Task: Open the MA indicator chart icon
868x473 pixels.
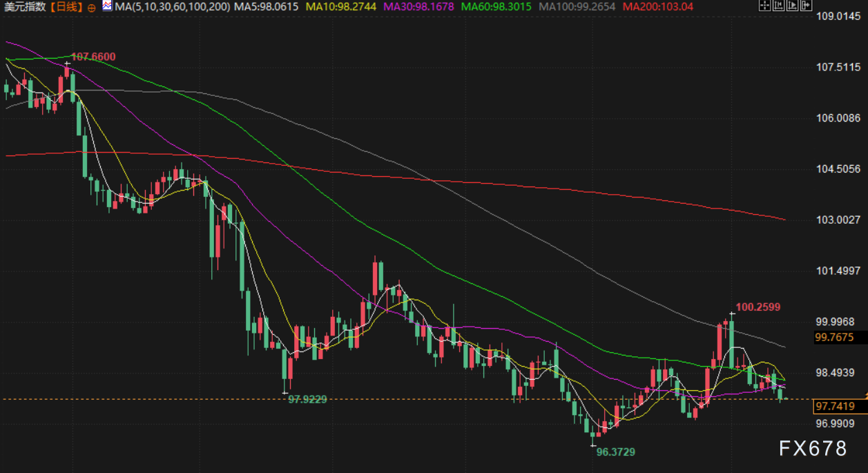Action: (x=107, y=6)
